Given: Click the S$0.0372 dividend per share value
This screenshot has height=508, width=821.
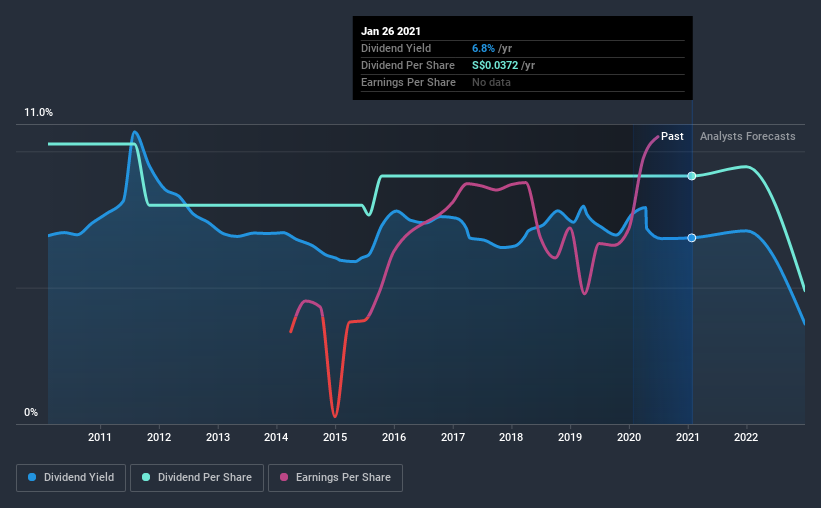Looking at the screenshot, I should [x=495, y=65].
